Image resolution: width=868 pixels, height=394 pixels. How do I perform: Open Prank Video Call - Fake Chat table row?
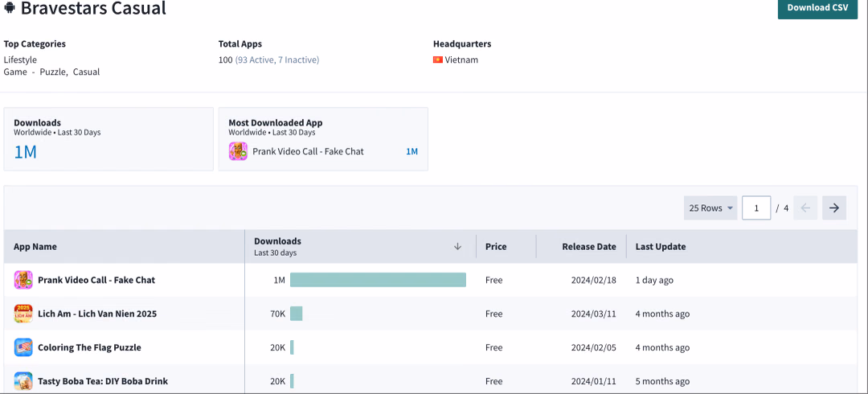96,280
